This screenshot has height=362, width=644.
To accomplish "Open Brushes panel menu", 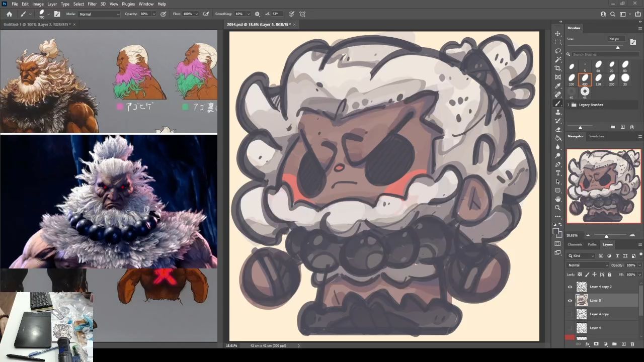I will tap(639, 28).
